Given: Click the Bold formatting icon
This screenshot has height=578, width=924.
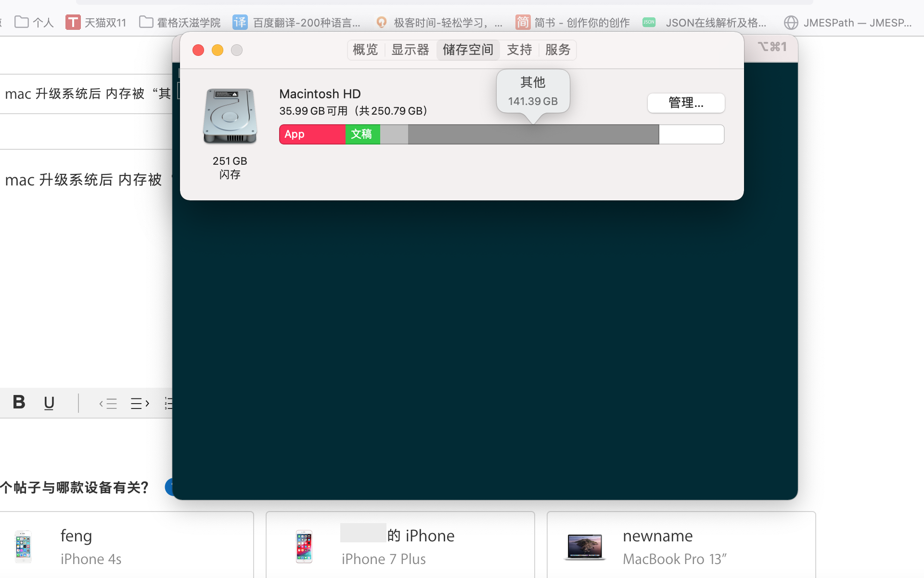Looking at the screenshot, I should (19, 402).
